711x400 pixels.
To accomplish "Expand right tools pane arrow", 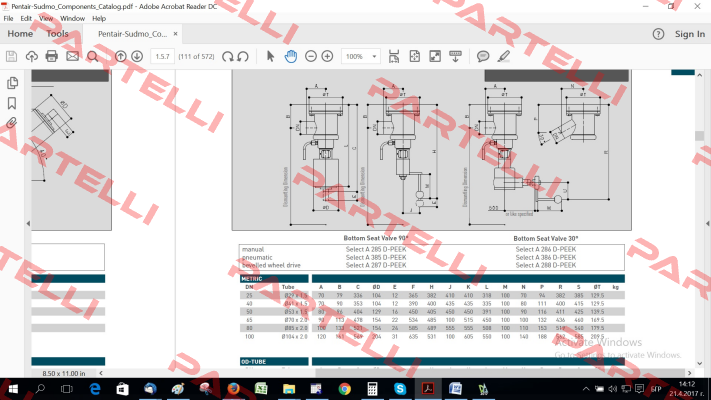I will 708,224.
